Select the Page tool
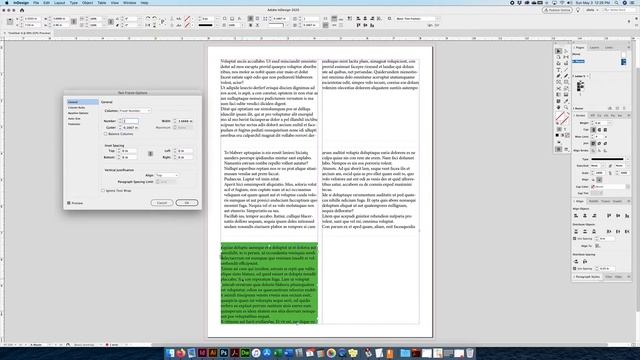Viewport: 640px width, 360px height. click(x=558, y=57)
